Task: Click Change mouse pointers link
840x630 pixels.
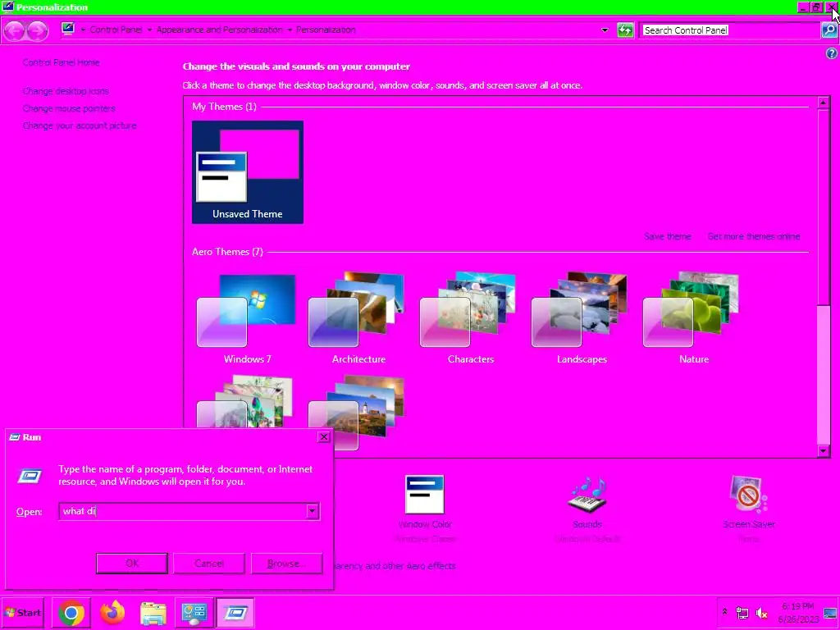Action: click(69, 108)
